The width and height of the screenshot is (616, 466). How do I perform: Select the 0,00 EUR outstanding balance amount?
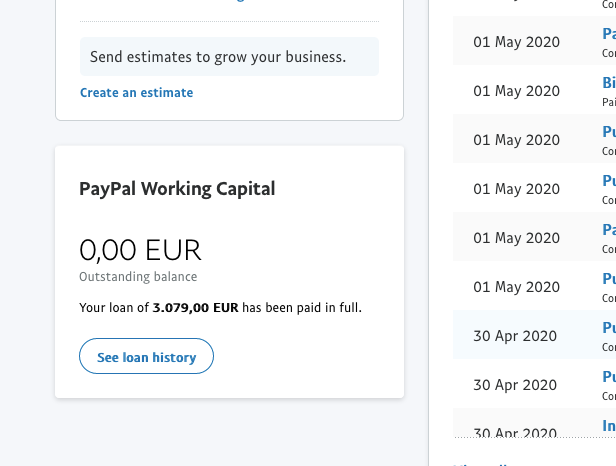[x=140, y=250]
